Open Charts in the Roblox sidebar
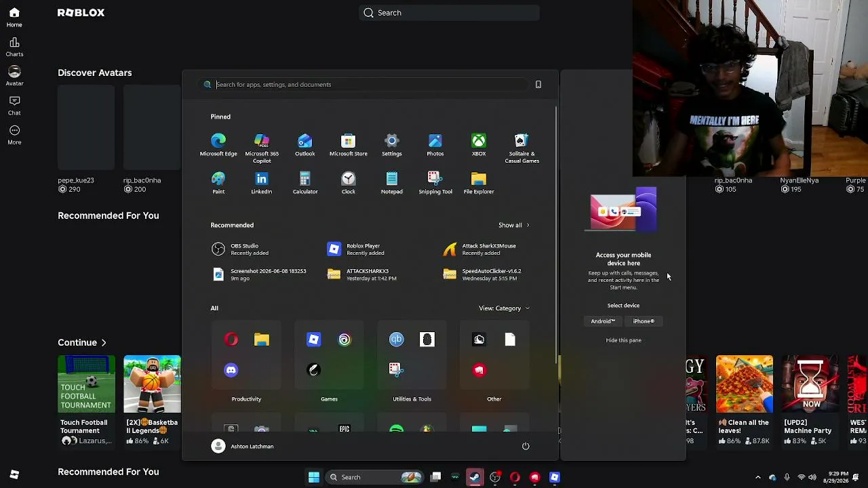The height and width of the screenshot is (488, 868). [x=14, y=47]
